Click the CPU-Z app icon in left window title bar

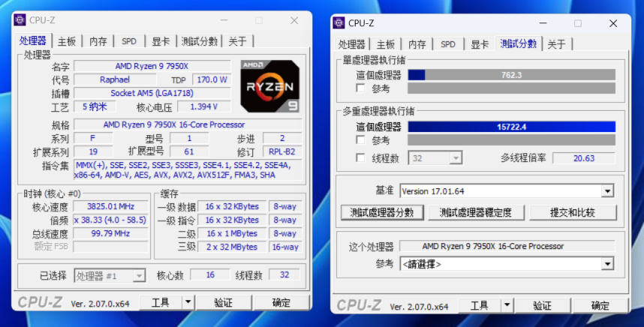tap(20, 19)
